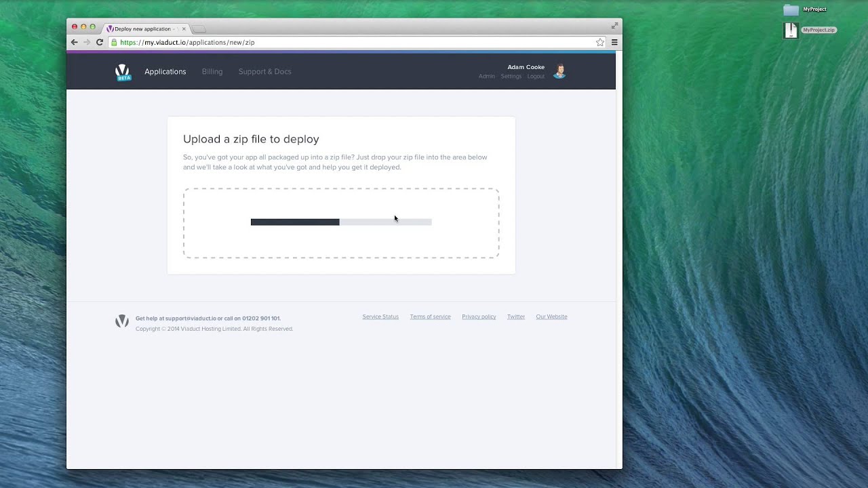This screenshot has width=868, height=488.
Task: Click the browser back arrow
Action: [75, 42]
